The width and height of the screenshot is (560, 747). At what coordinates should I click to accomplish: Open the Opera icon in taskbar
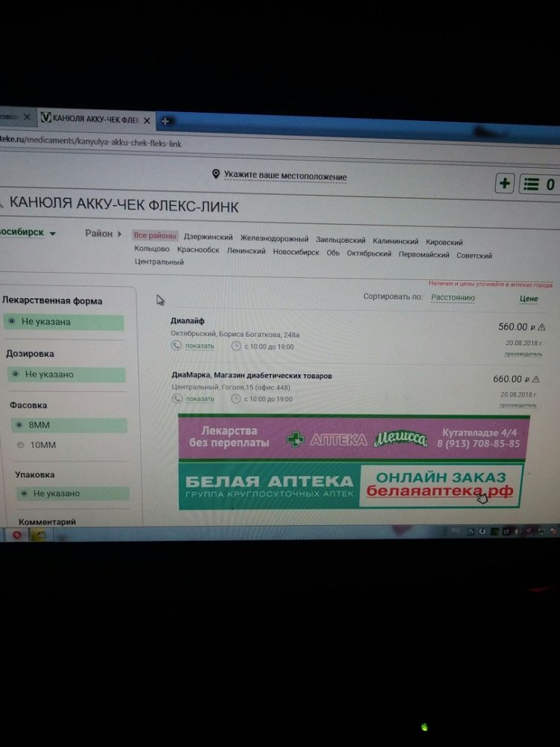16,534
